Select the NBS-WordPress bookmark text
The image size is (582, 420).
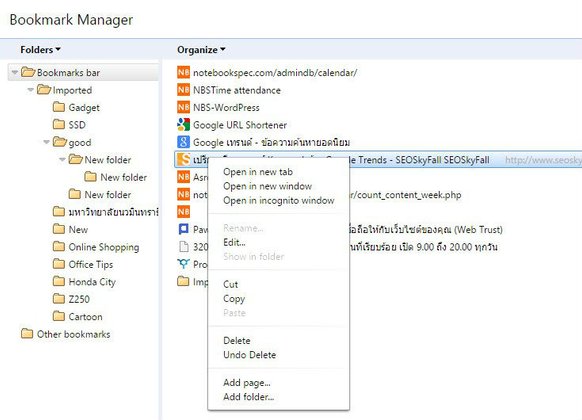pos(226,107)
